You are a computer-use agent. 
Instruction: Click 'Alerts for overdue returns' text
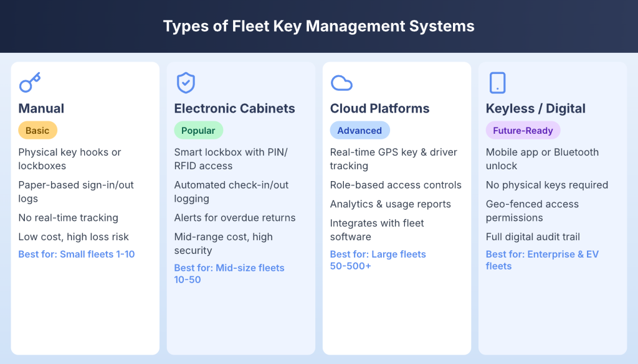(x=235, y=218)
